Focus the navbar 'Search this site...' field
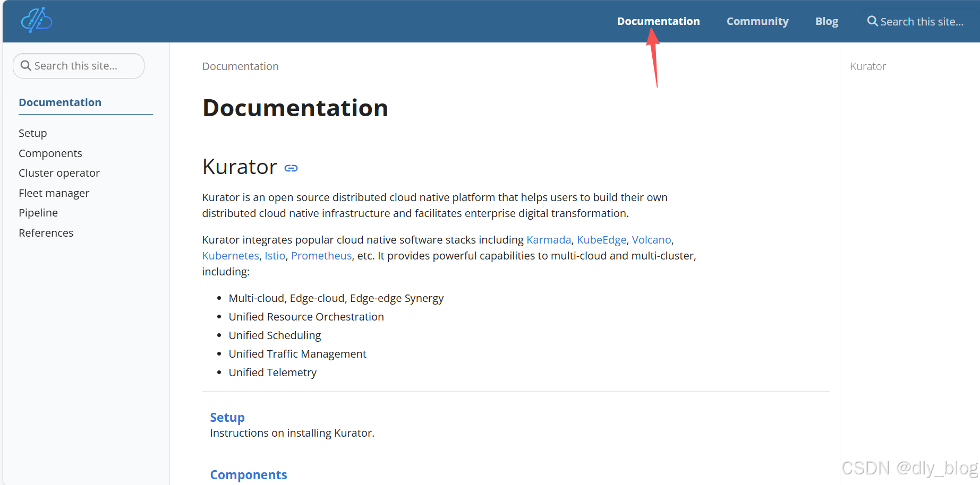 point(922,22)
